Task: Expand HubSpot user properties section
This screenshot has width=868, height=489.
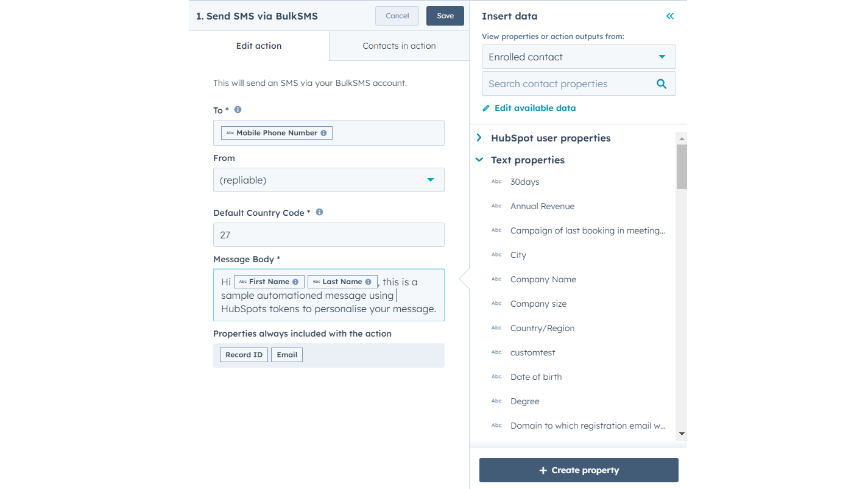Action: click(479, 138)
